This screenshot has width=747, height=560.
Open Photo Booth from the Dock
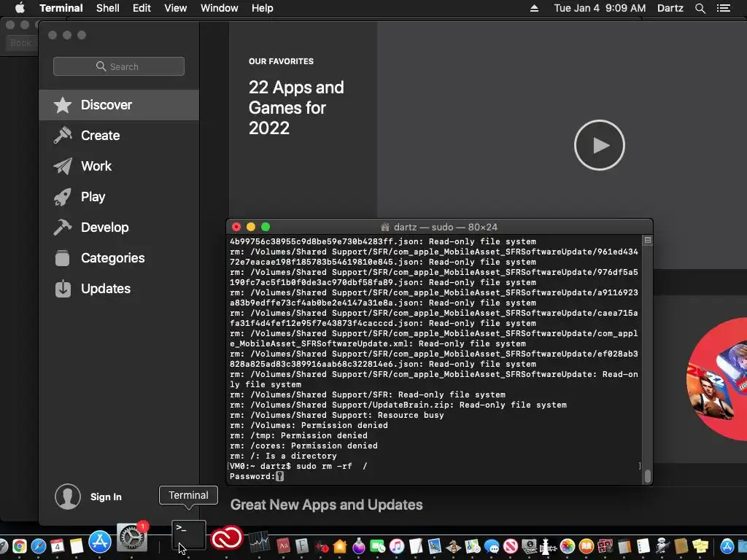click(x=605, y=546)
